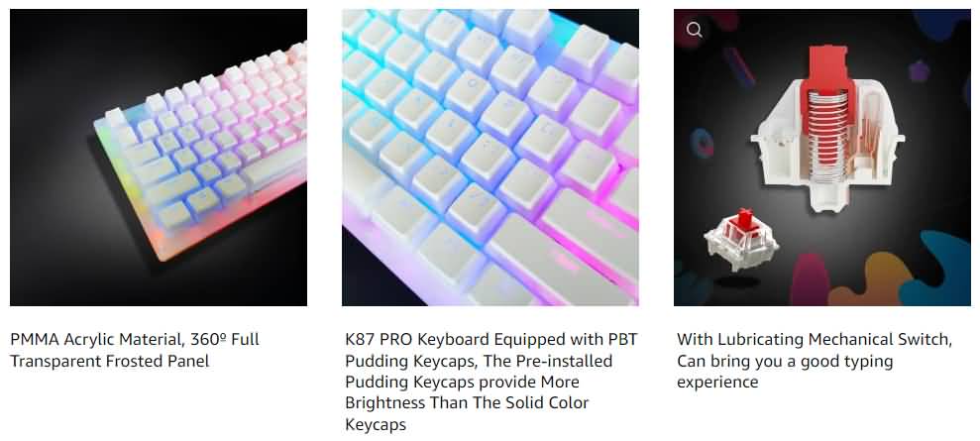Open the frosted acrylic keyboard product image
Viewport: 980px width, 441px height.
(159, 158)
